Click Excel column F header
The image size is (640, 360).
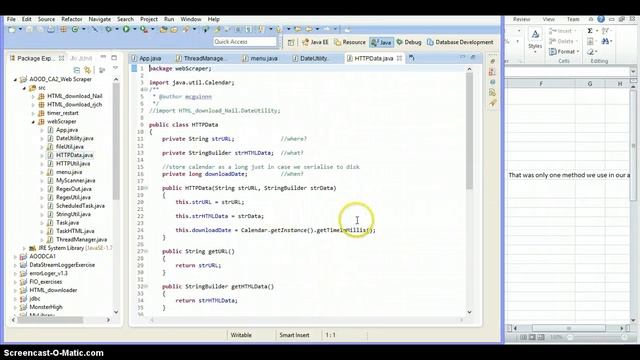(x=541, y=84)
